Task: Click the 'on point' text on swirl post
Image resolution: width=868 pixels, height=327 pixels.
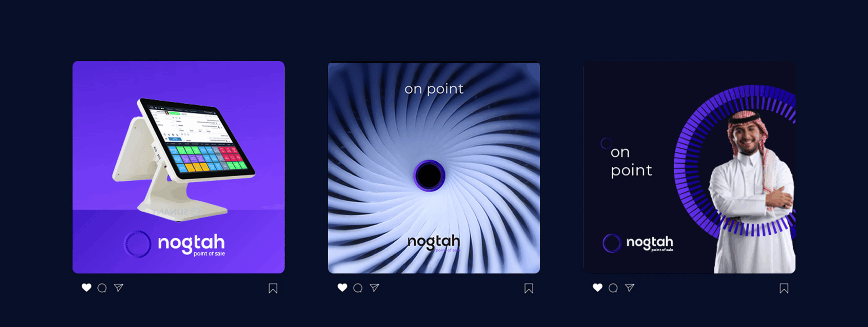Action: point(434,89)
